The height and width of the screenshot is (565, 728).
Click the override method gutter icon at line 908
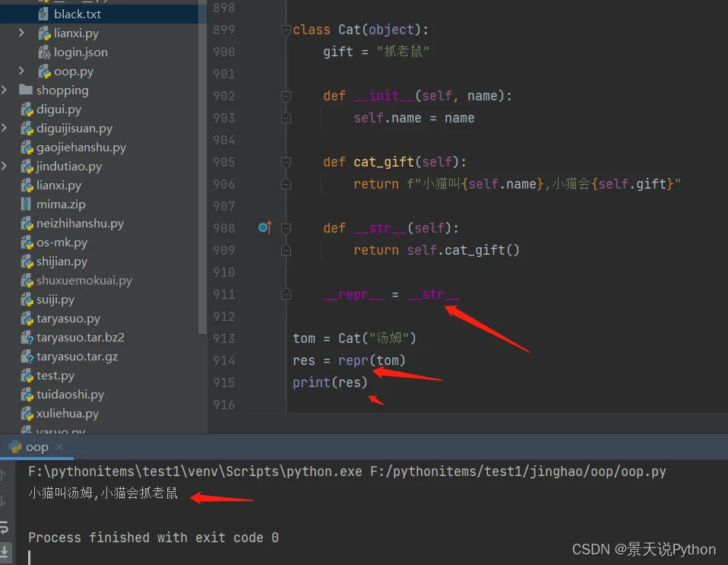264,227
